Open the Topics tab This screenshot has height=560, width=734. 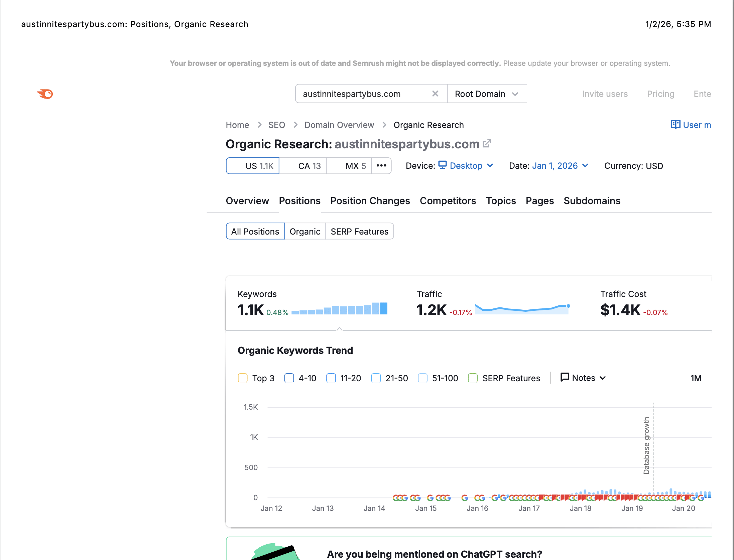click(x=501, y=200)
